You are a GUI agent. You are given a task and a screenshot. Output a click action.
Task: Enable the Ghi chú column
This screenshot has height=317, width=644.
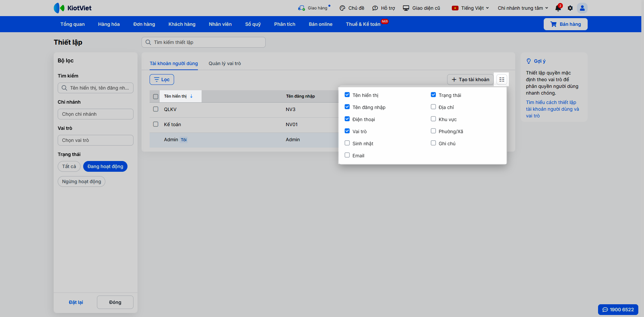point(433,143)
